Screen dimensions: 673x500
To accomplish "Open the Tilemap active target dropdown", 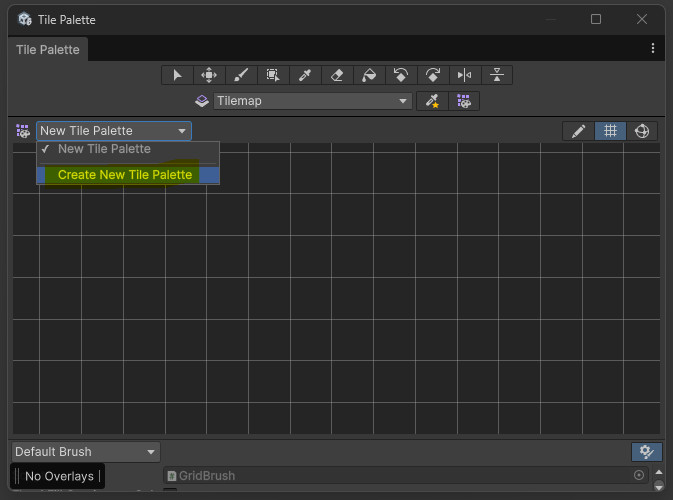I will 312,101.
